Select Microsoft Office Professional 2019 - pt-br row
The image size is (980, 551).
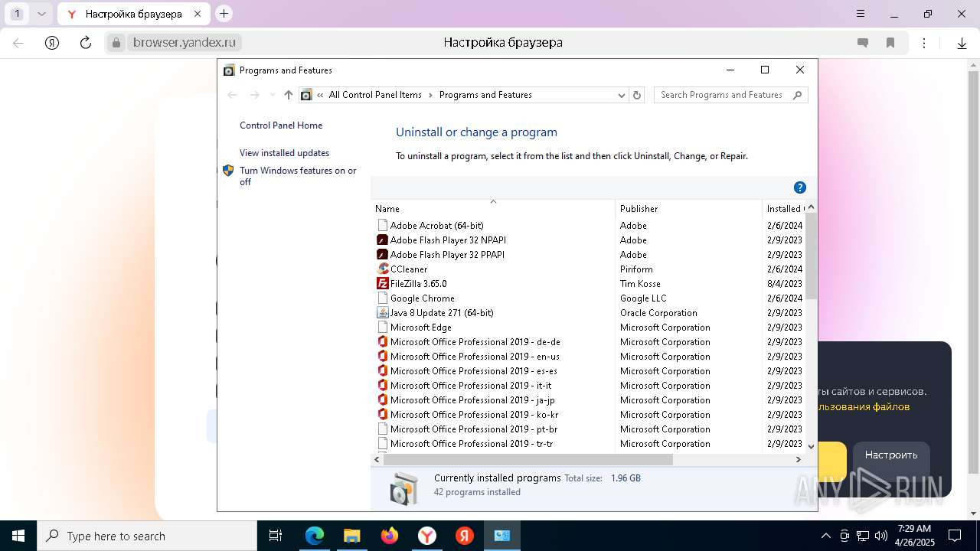[x=588, y=429]
